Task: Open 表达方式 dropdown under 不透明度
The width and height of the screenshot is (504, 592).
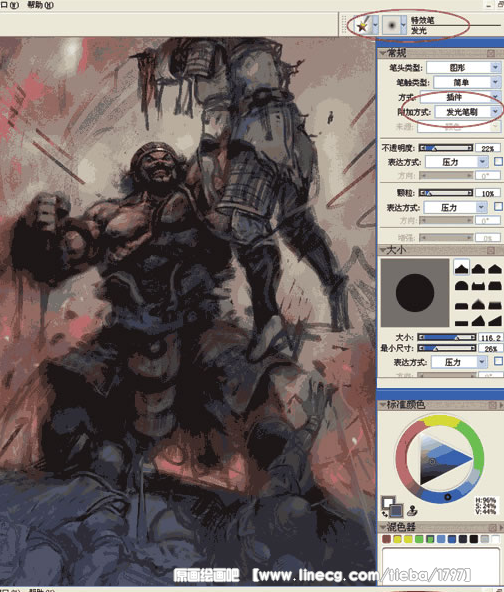Action: pyautogui.click(x=456, y=162)
